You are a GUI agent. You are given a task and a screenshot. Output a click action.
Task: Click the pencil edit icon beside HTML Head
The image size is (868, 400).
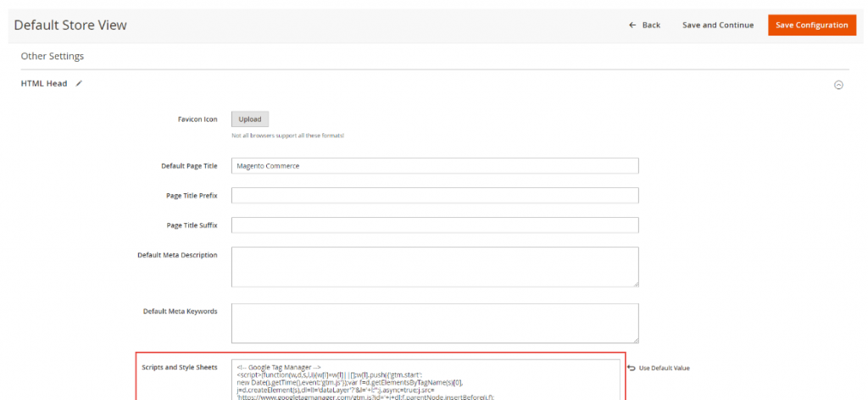point(80,84)
